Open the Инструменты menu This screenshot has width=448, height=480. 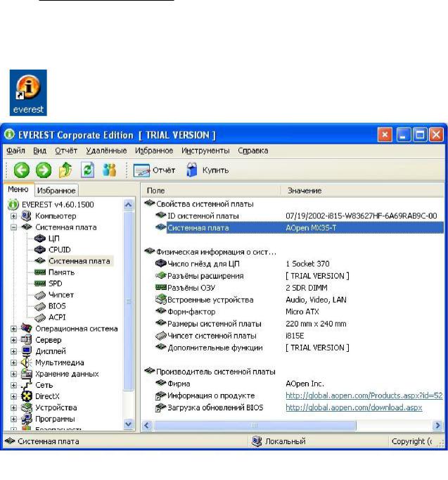click(x=205, y=151)
